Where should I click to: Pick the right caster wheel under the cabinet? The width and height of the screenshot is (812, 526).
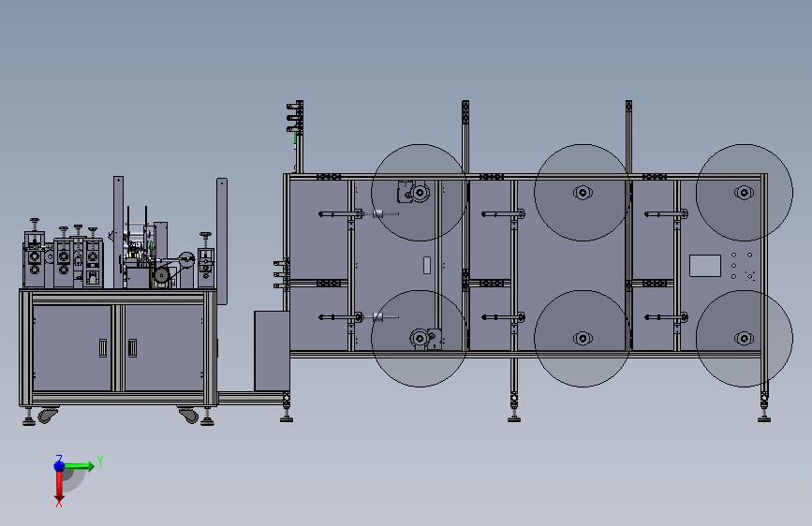[189, 416]
